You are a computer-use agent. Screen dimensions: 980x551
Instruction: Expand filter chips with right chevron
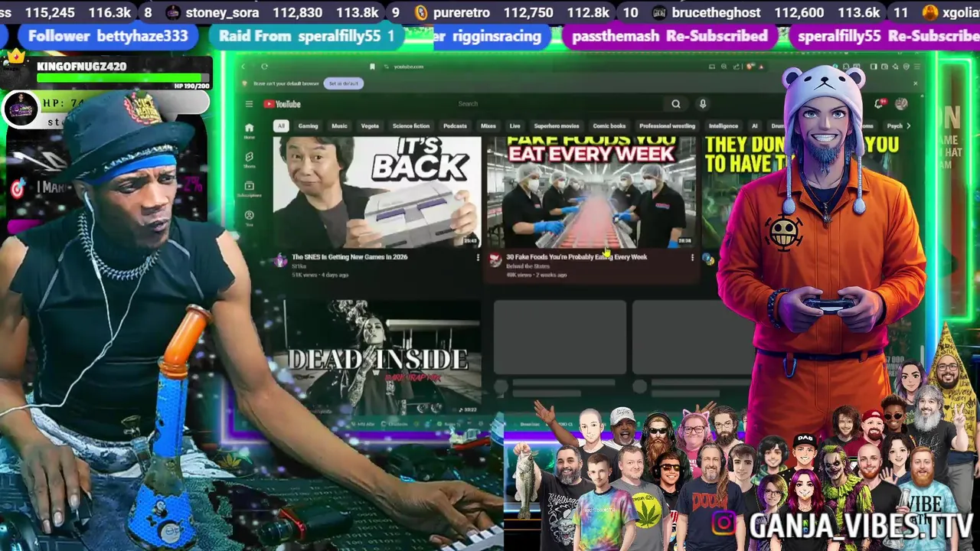(909, 126)
